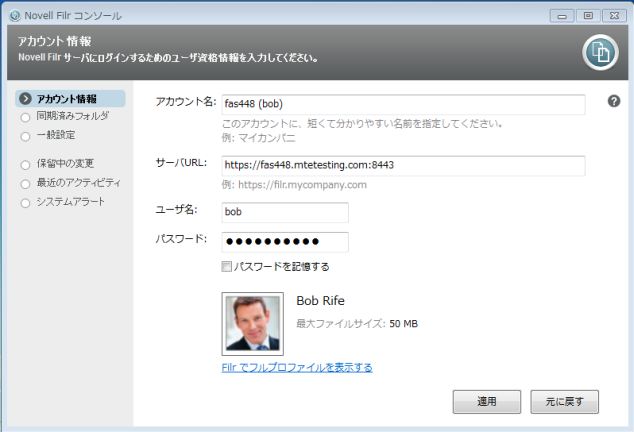634x432 pixels.
Task: Click the パスワード input field
Action: (x=285, y=242)
